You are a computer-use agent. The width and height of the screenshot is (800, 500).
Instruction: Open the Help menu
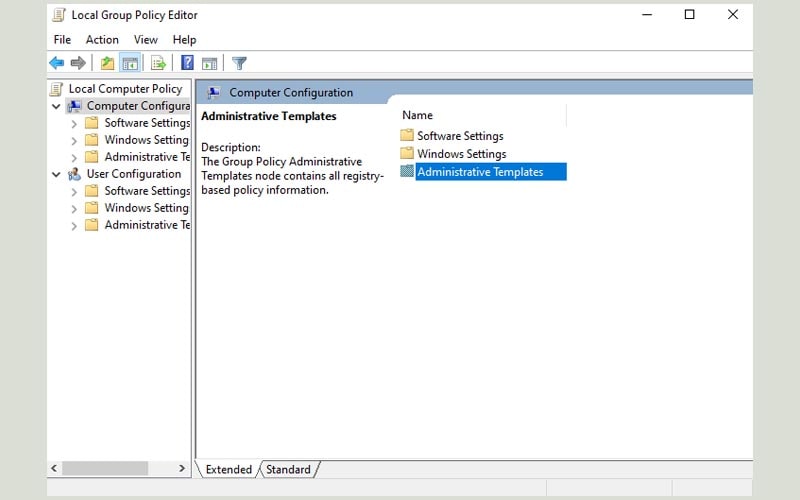pyautogui.click(x=184, y=39)
